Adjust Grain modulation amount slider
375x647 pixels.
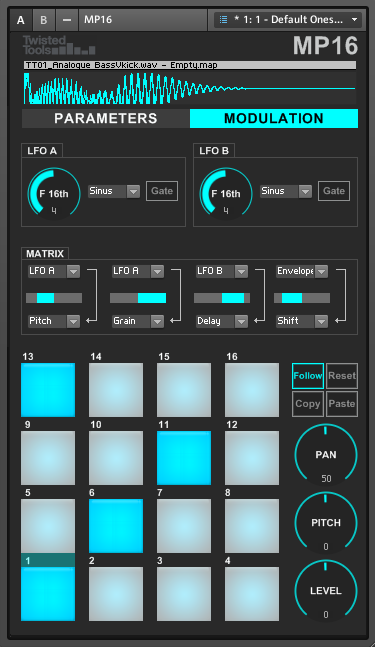pos(138,298)
